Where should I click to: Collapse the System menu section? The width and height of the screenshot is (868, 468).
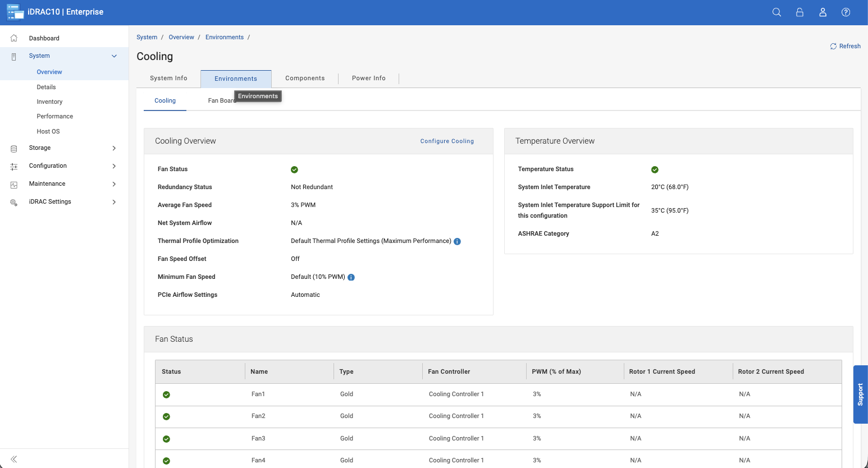click(114, 56)
